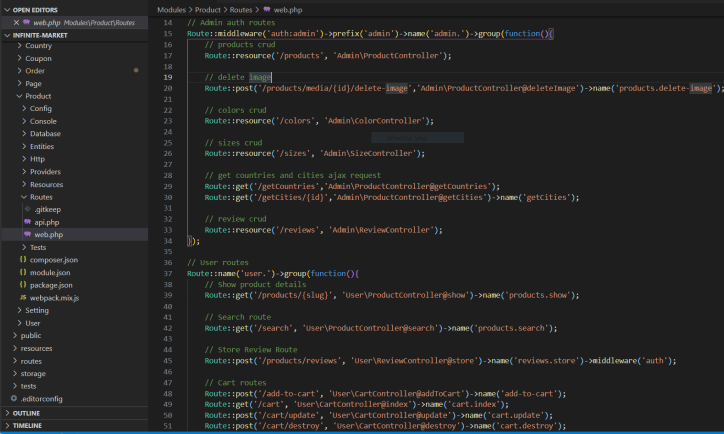724x434 pixels.
Task: Click the PHP icon beside web.php in Open Editors
Action: [26, 22]
